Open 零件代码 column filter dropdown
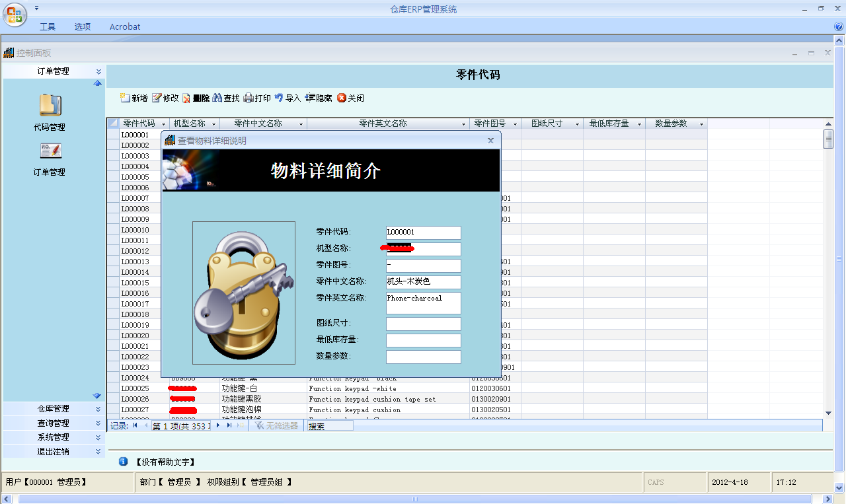Viewport: 846px width, 504px height. coord(163,124)
